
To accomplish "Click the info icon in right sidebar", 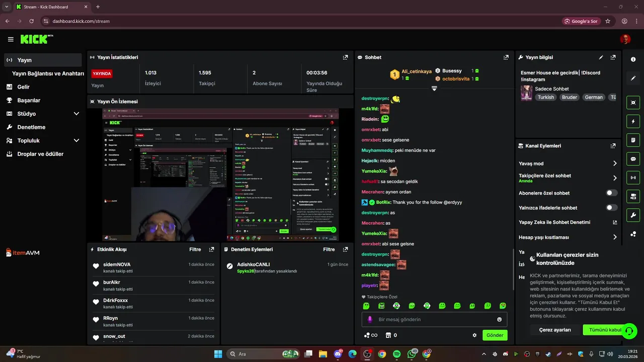I will click(633, 59).
